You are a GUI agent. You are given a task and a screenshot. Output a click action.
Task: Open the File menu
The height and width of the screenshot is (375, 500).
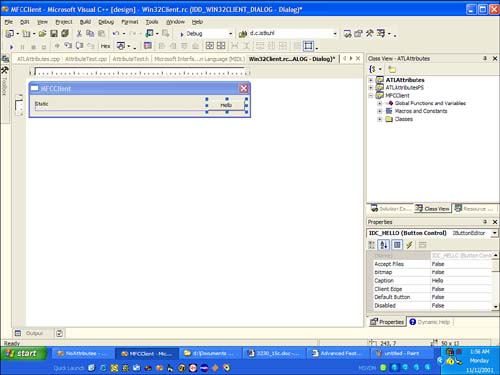tap(8, 22)
